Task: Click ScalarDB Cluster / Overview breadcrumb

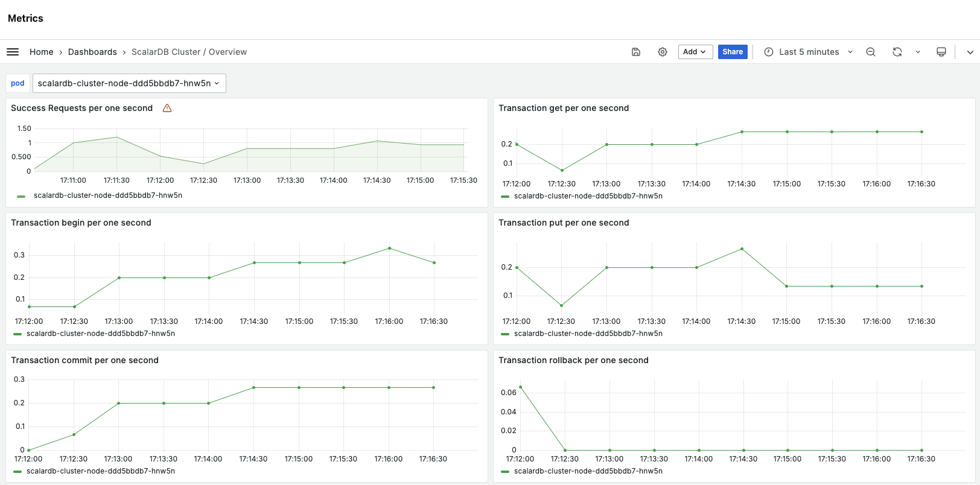Action: (x=189, y=52)
